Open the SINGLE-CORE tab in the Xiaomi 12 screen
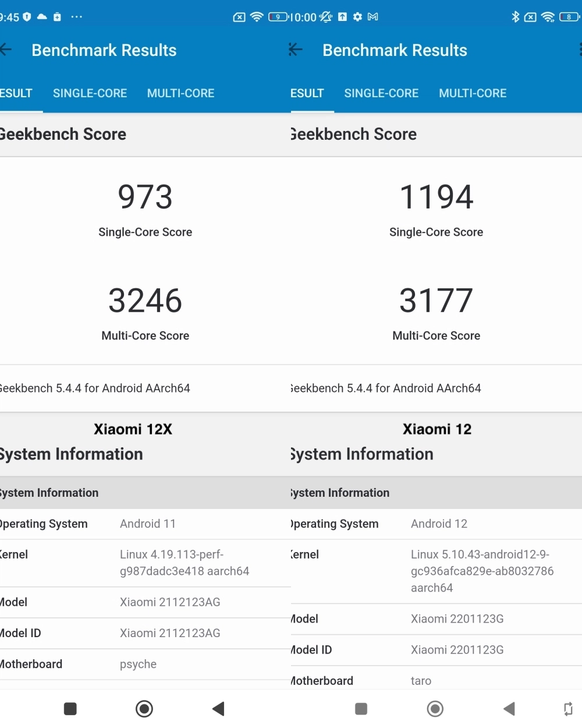582x728 pixels. click(381, 93)
